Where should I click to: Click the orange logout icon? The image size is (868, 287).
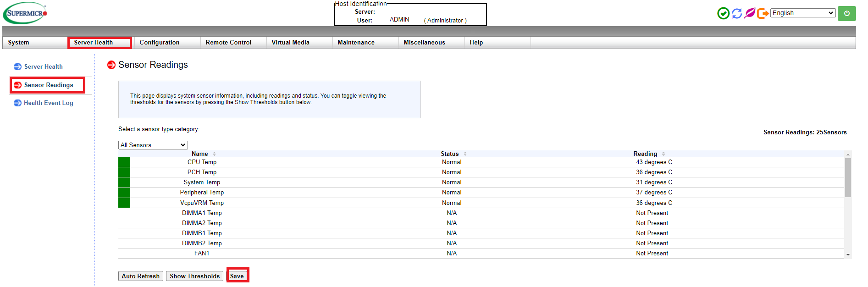[763, 13]
